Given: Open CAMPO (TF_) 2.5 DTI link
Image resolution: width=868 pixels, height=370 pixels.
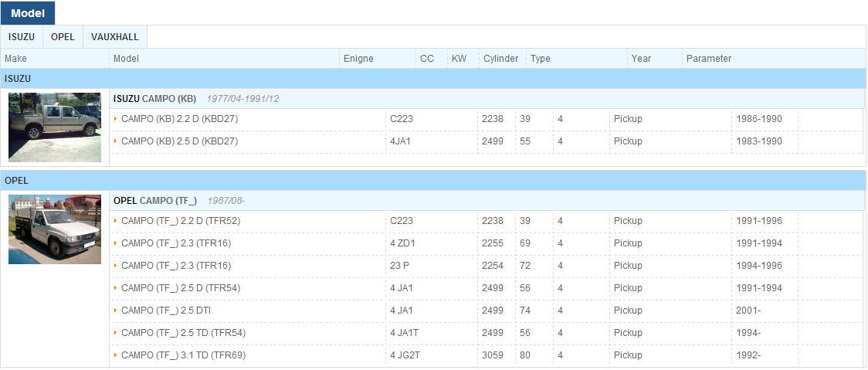Looking at the screenshot, I should click(166, 311).
